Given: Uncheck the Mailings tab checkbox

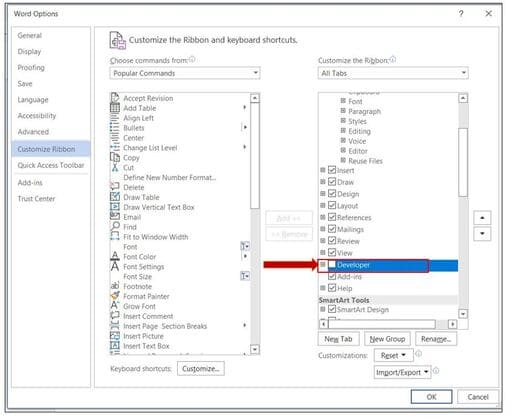Looking at the screenshot, I should click(x=332, y=229).
